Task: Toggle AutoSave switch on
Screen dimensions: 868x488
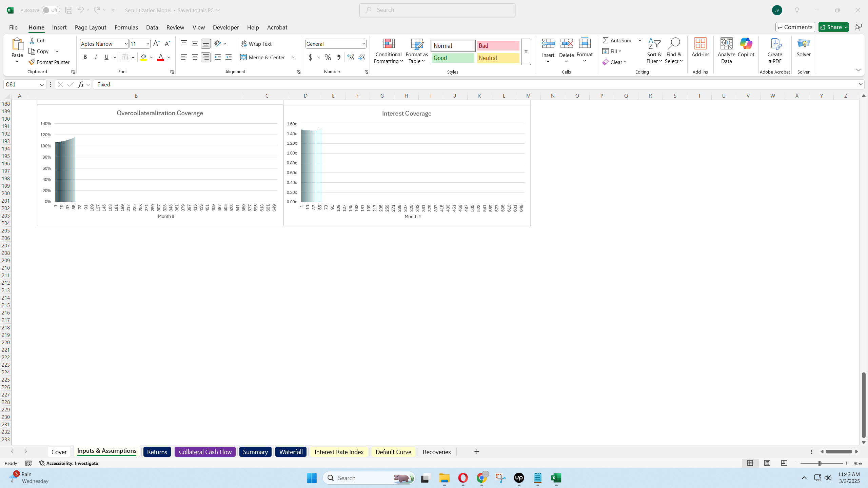Action: (51, 10)
